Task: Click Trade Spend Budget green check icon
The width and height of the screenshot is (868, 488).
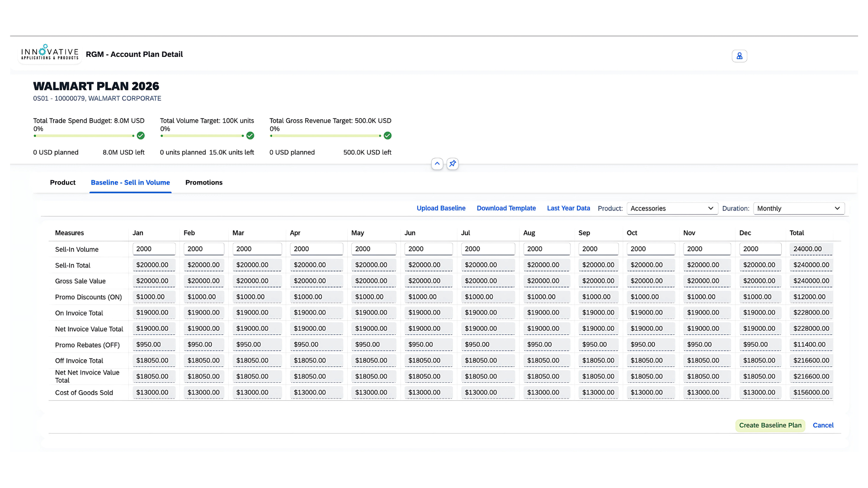Action: coord(141,136)
